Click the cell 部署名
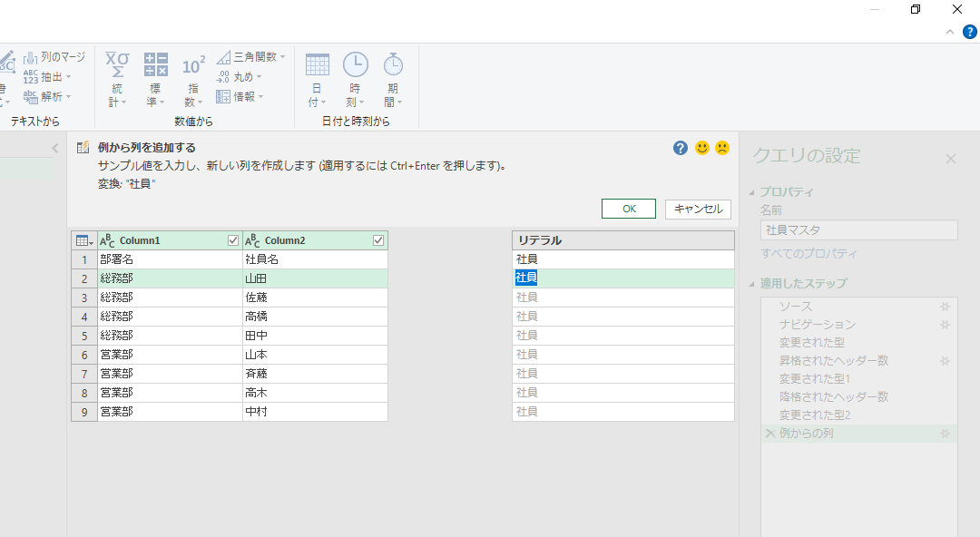This screenshot has height=537, width=980. click(170, 259)
